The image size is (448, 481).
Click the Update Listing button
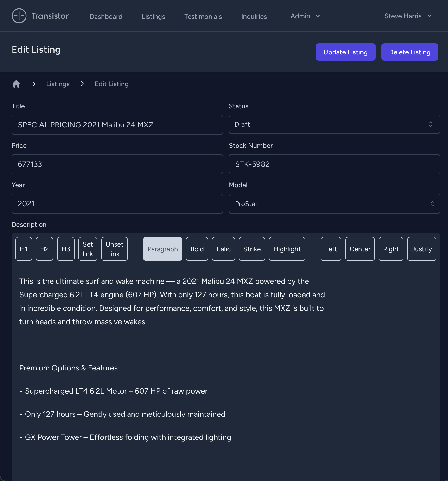click(x=345, y=52)
